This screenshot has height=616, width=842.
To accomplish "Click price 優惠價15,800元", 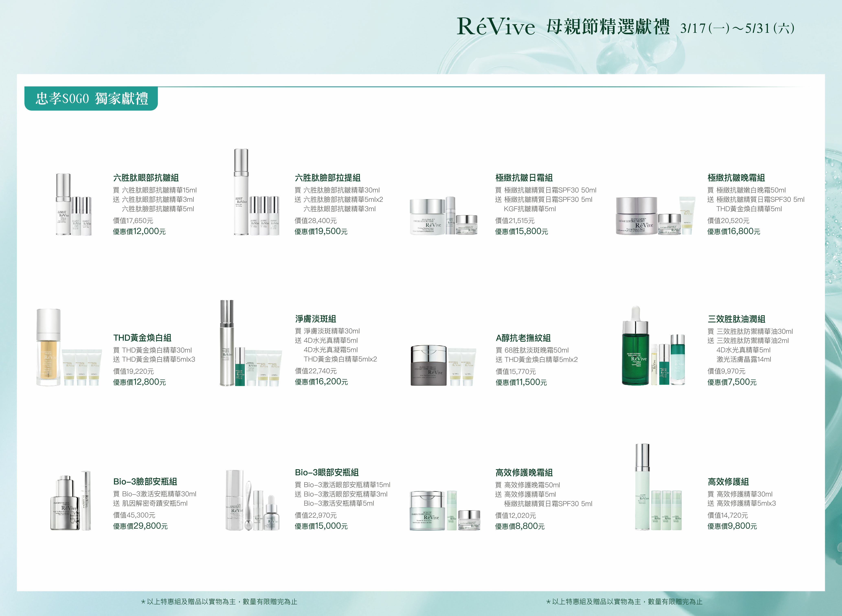I will coord(521,231).
